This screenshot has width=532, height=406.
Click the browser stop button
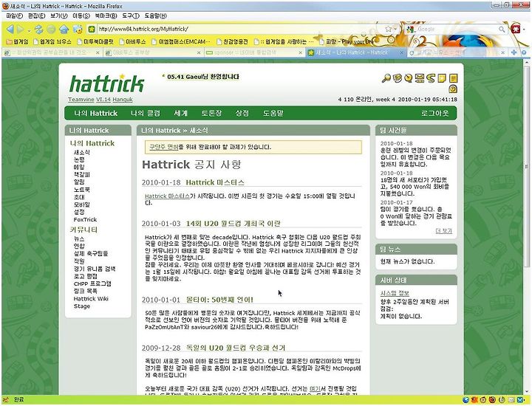[x=51, y=30]
